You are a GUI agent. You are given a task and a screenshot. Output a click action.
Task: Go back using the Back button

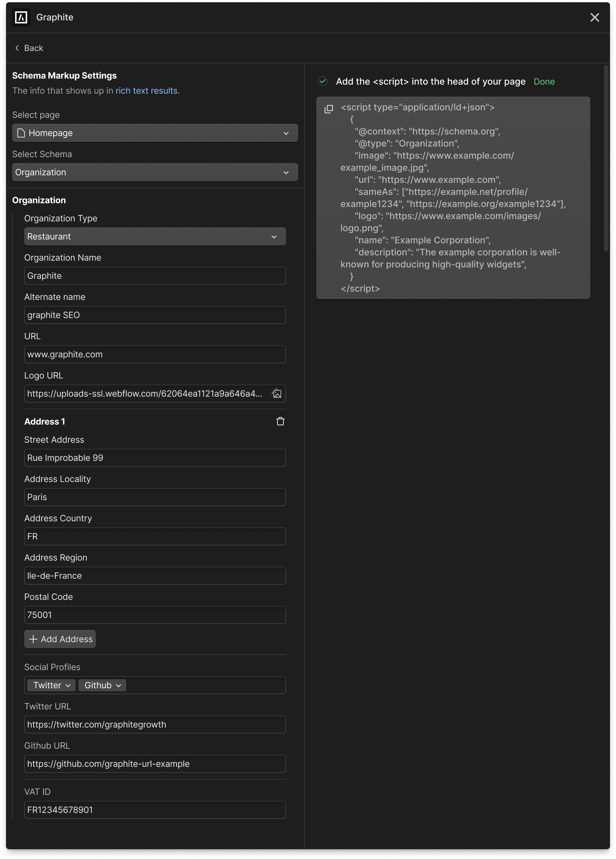(29, 48)
